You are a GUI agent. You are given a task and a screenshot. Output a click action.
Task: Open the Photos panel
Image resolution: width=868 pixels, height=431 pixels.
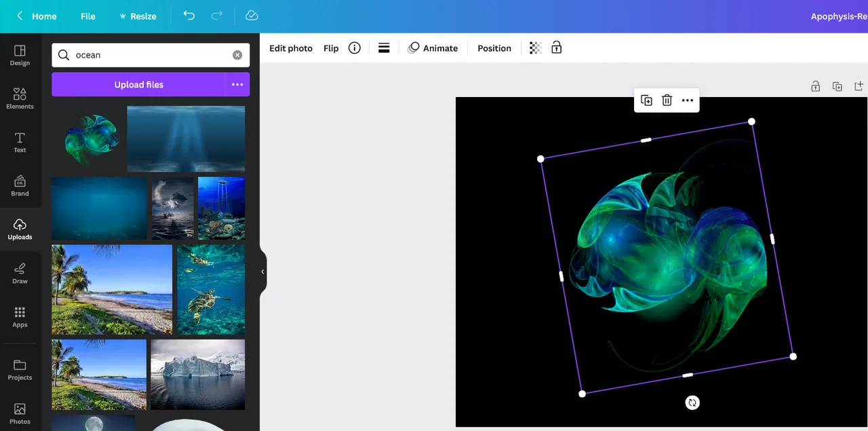20,414
